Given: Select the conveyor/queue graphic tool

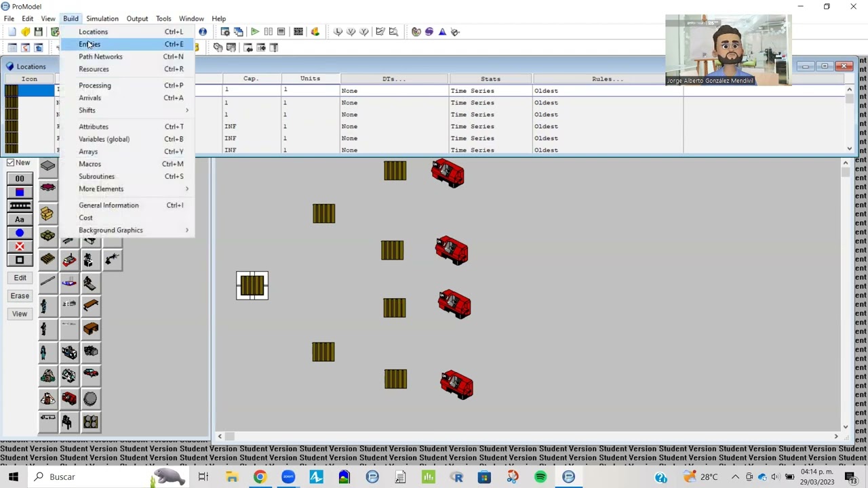Looking at the screenshot, I should [20, 206].
